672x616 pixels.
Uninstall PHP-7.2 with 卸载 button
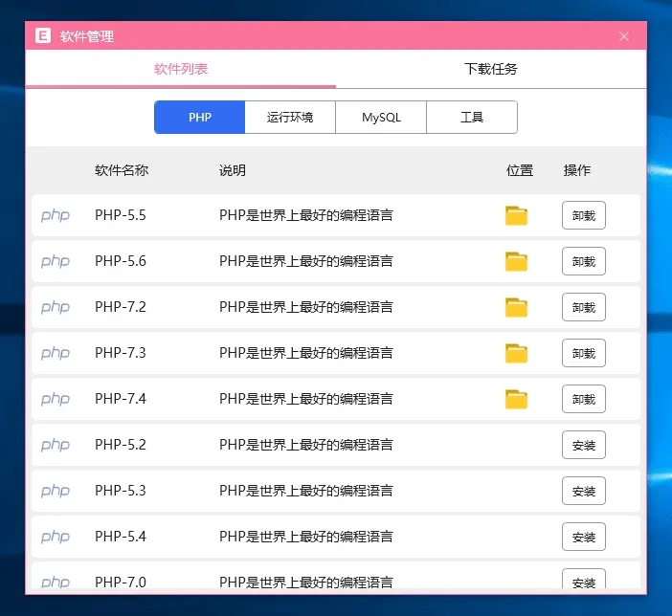pos(584,307)
